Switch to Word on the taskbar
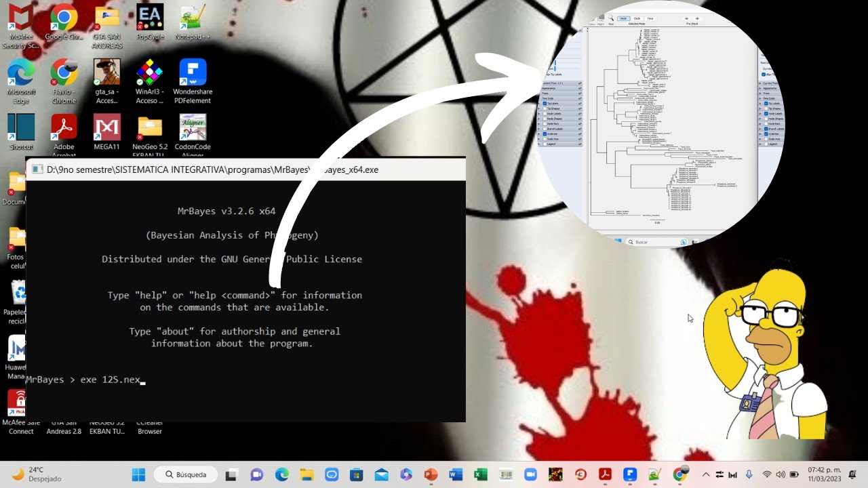Viewport: 868px width, 488px height. coord(456,474)
